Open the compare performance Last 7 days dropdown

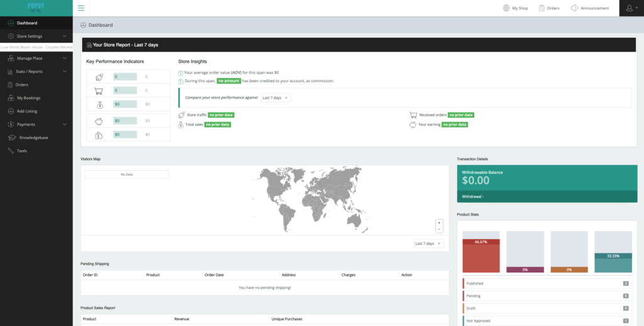point(275,98)
